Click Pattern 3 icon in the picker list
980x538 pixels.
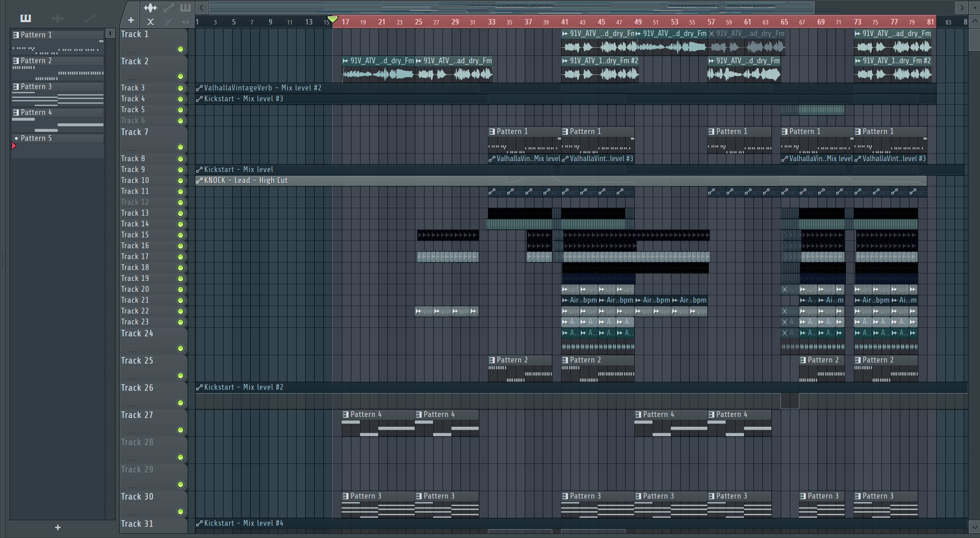tap(16, 87)
